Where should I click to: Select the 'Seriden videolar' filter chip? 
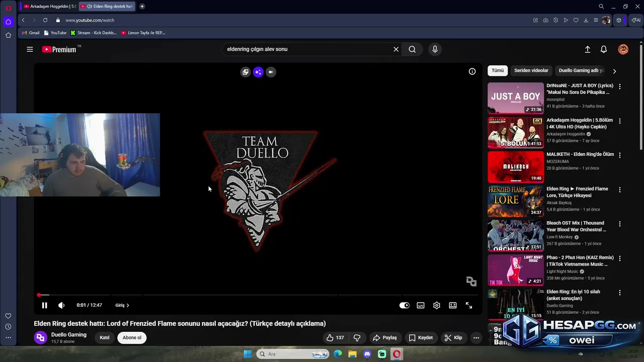click(x=531, y=70)
